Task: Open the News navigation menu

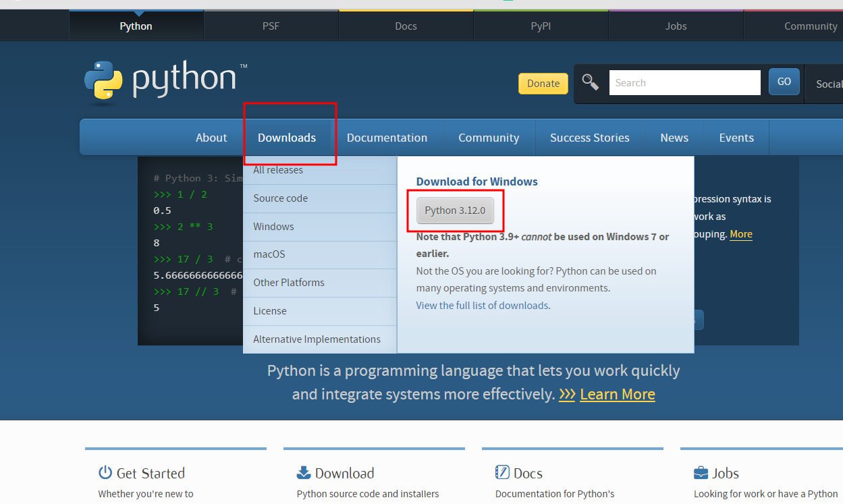Action: (674, 138)
